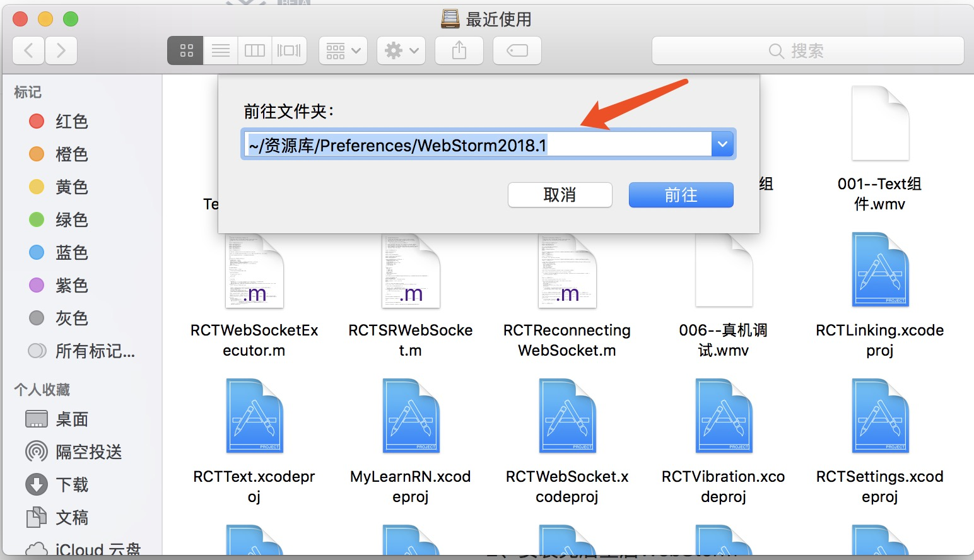Click the 取消 button
The image size is (974, 560).
tap(560, 195)
